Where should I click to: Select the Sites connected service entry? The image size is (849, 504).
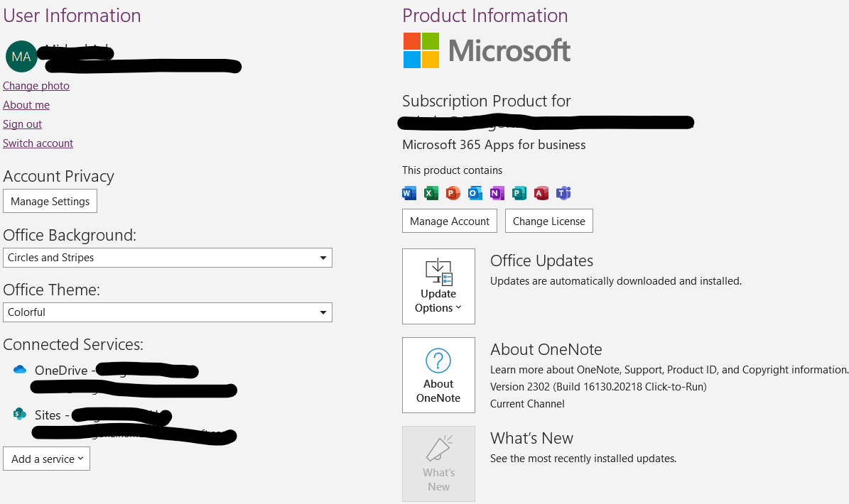click(125, 426)
